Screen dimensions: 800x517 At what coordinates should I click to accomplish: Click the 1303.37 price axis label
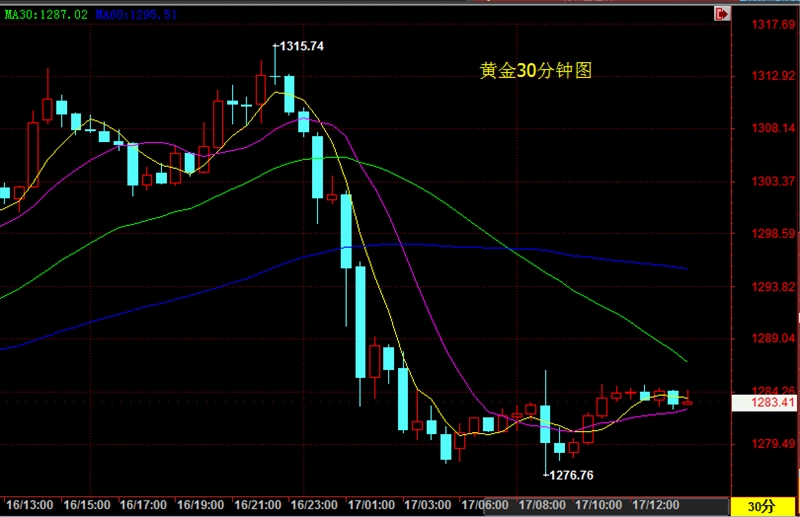[x=773, y=181]
